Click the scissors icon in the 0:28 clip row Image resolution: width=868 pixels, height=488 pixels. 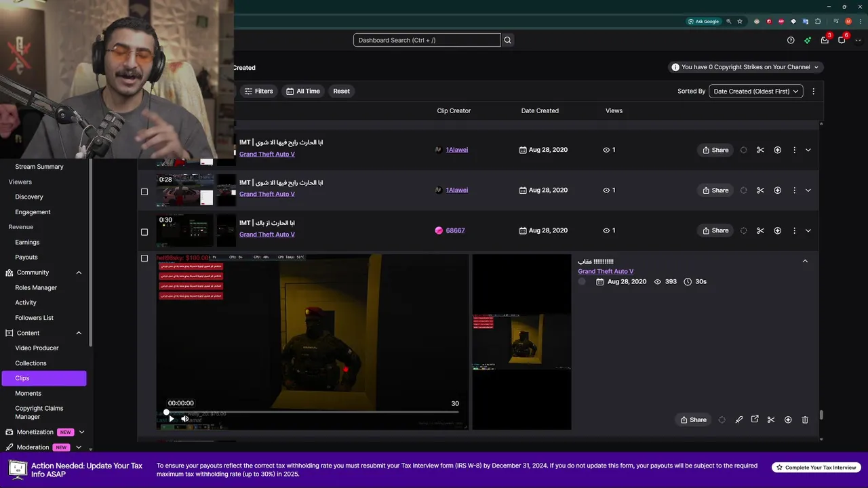(x=760, y=190)
